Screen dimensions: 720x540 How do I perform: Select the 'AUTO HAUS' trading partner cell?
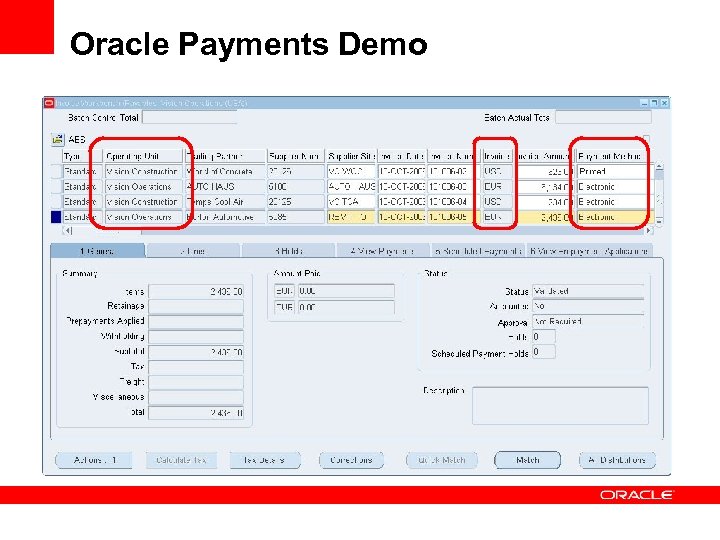click(x=225, y=186)
